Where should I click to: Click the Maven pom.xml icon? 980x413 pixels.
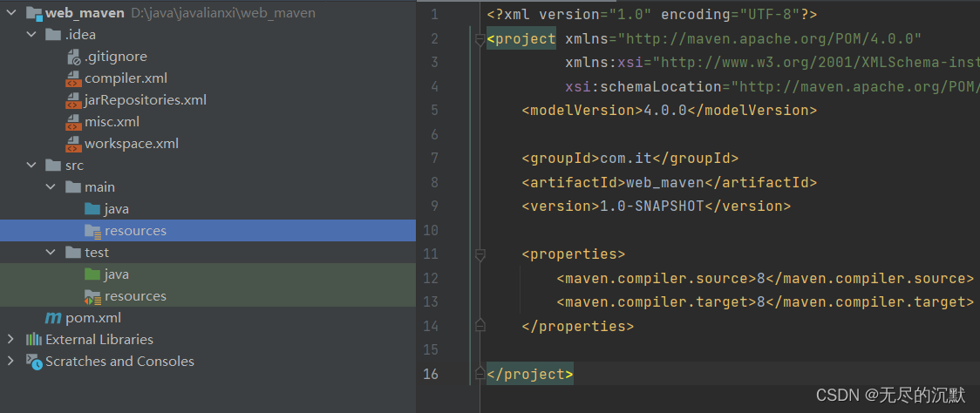coord(53,318)
